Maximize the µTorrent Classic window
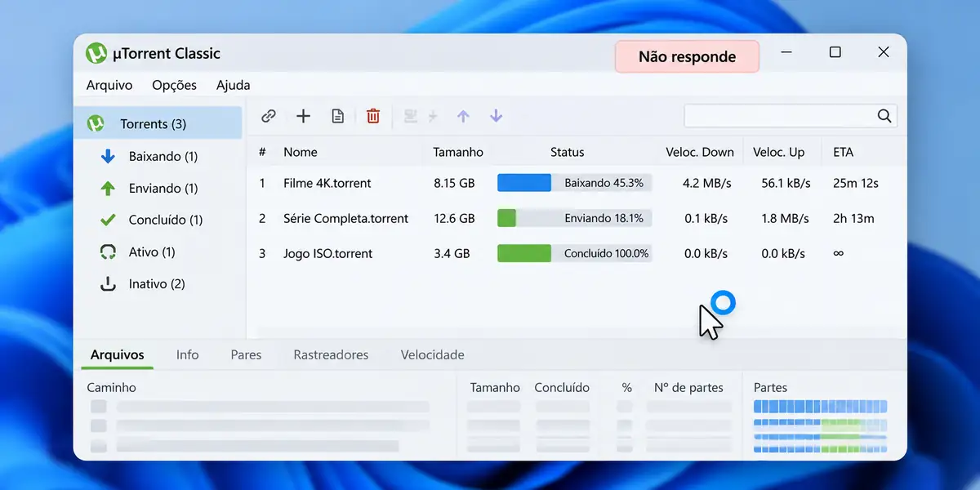The height and width of the screenshot is (490, 980). tap(835, 52)
